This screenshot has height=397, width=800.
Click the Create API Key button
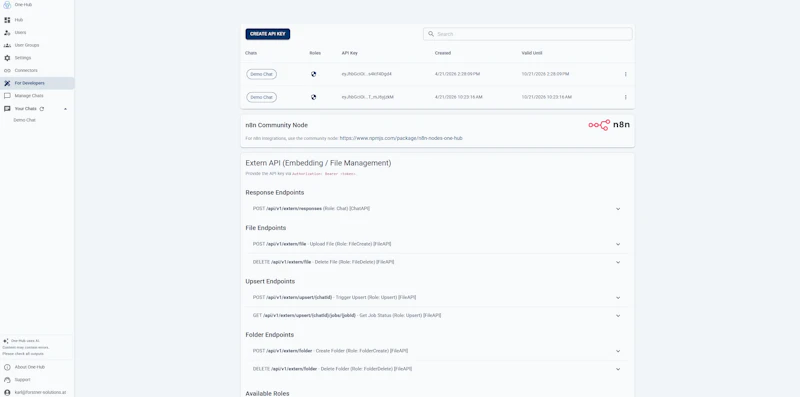click(x=268, y=34)
